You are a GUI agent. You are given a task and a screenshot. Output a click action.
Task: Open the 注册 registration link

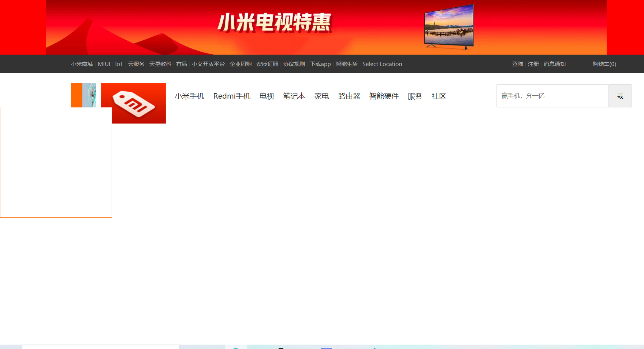click(533, 64)
